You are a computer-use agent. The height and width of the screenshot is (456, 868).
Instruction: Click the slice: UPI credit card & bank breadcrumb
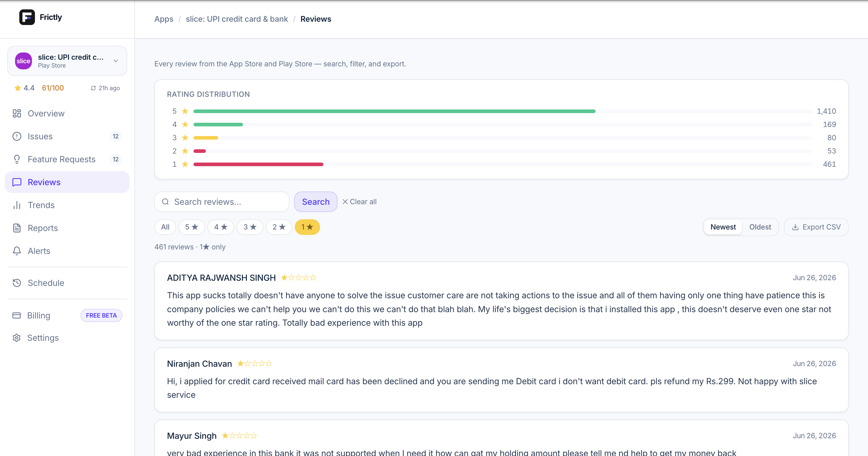coord(237,19)
